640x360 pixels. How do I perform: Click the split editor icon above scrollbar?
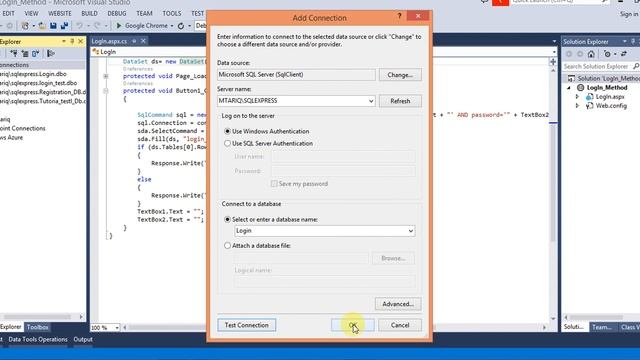(x=553, y=62)
